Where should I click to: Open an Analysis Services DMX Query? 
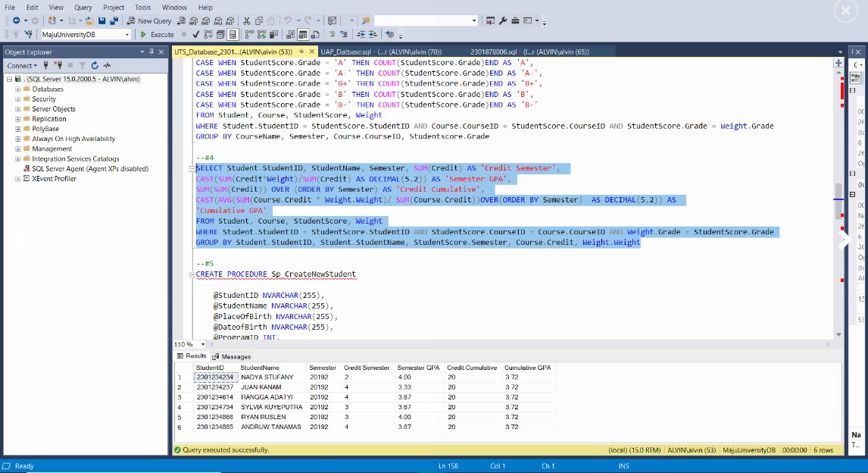click(206, 21)
